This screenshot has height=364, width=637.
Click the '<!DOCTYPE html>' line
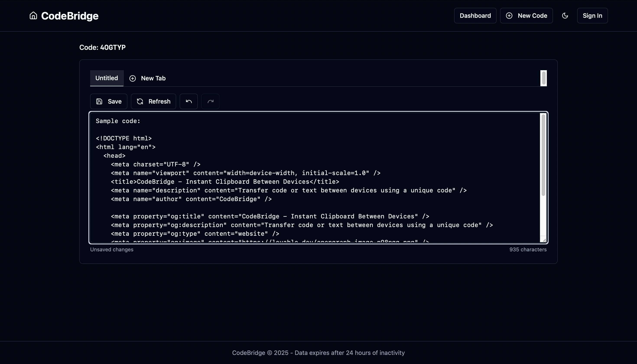coord(124,138)
